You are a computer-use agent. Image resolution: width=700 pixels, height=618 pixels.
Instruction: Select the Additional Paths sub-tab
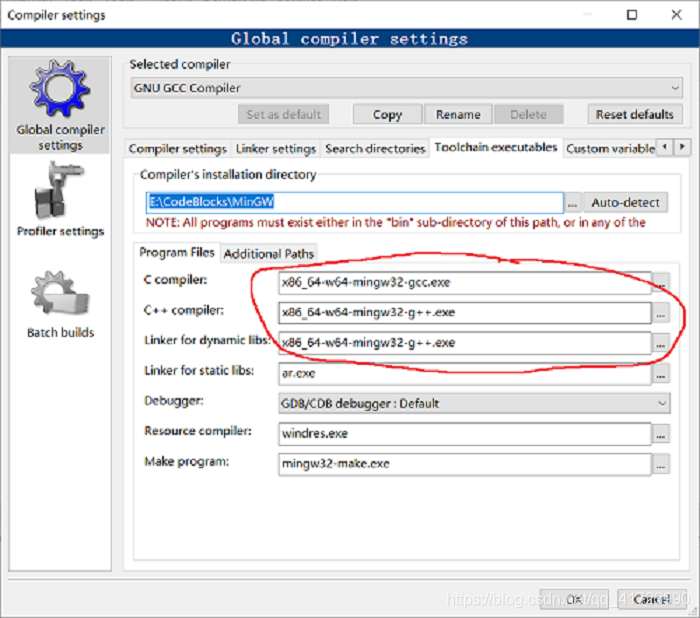point(269,254)
